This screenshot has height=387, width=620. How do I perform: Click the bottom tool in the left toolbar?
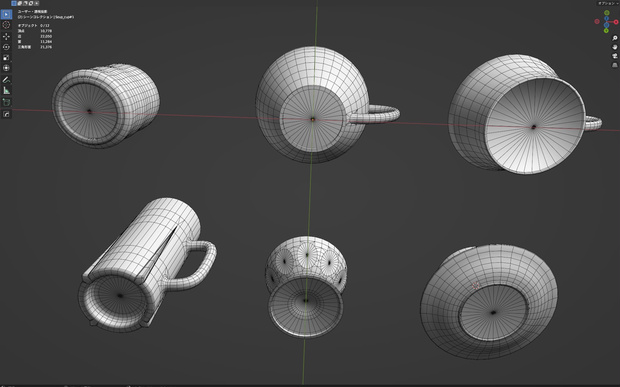pos(6,114)
